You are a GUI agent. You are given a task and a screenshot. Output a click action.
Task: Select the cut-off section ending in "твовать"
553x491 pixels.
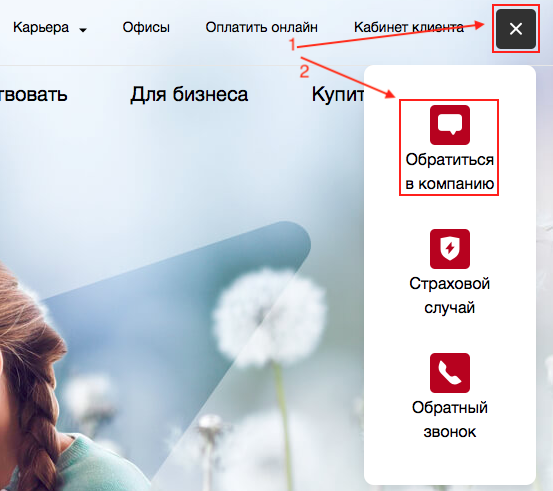[x=34, y=95]
